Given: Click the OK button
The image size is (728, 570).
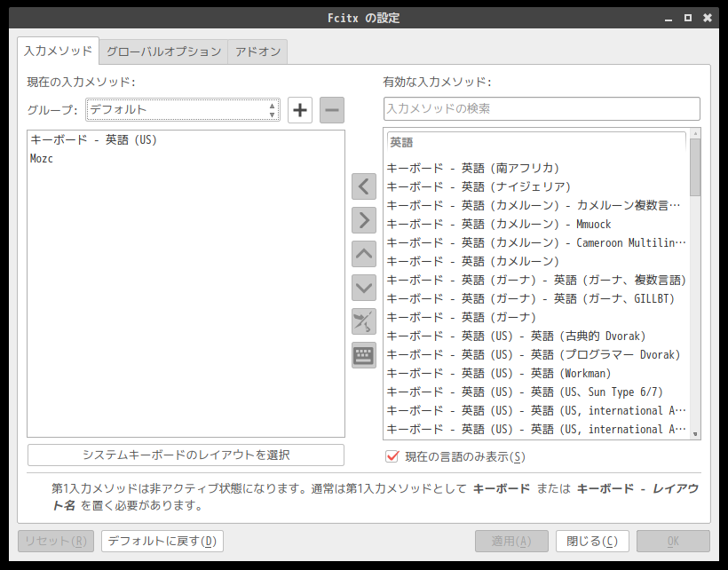Looking at the screenshot, I should [673, 542].
